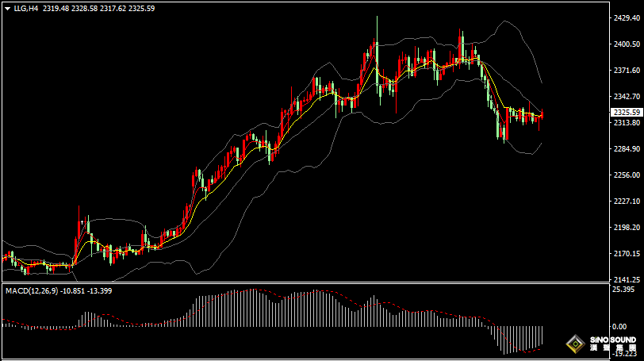Click the latest red candle at chart's right edge

(541, 117)
